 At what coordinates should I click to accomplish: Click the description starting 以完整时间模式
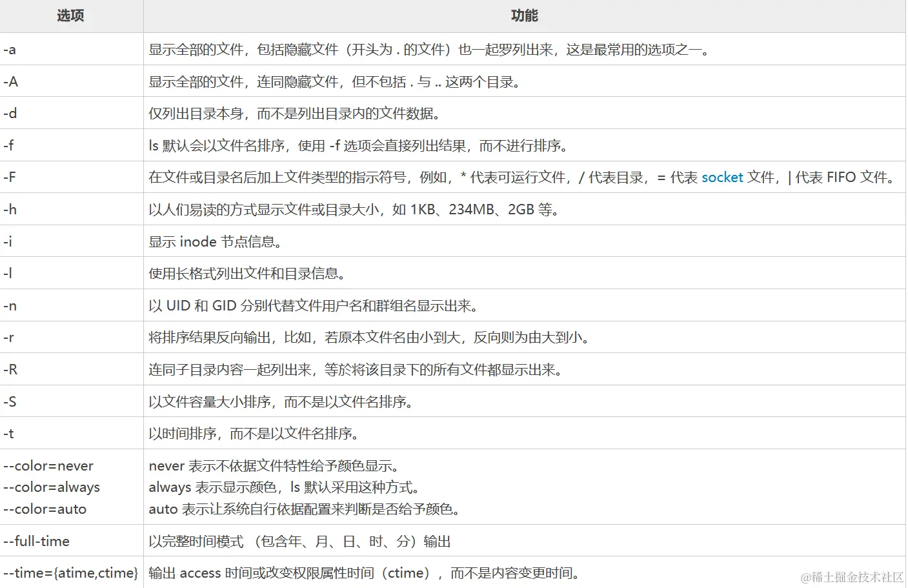point(300,542)
